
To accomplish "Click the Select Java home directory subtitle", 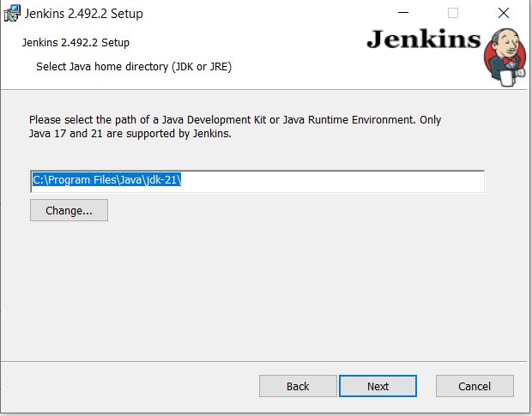I will 134,66.
